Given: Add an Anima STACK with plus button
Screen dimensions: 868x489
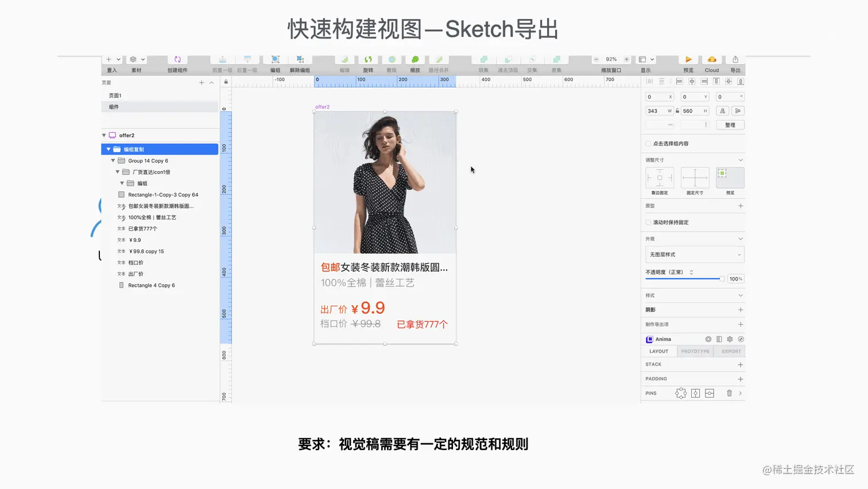Looking at the screenshot, I should tap(741, 364).
